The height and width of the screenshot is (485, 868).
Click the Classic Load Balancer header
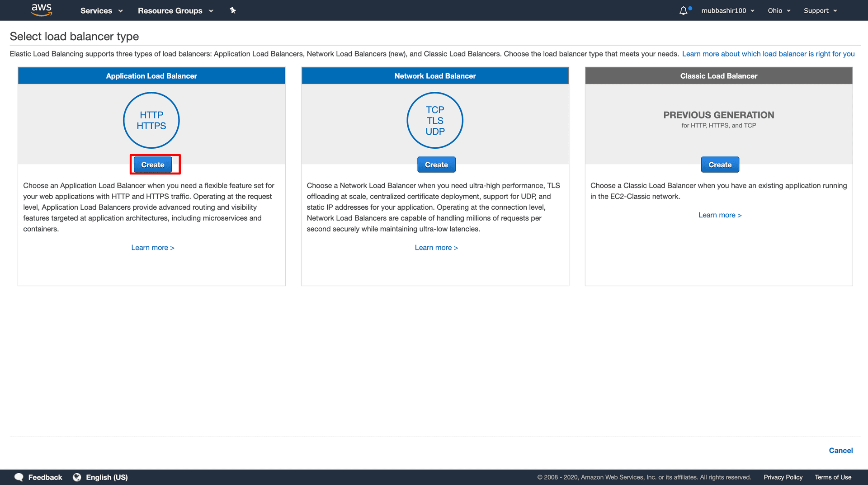(x=719, y=76)
